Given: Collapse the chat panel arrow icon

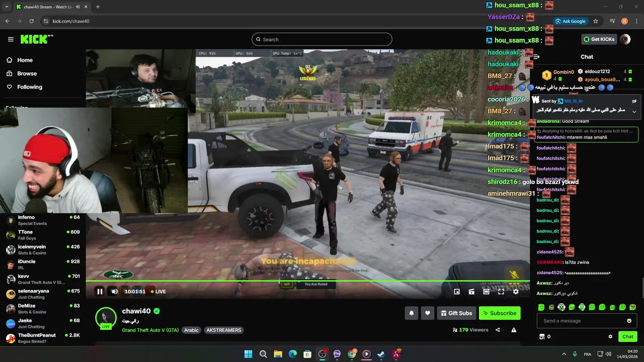Looking at the screenshot, I should 536,57.
